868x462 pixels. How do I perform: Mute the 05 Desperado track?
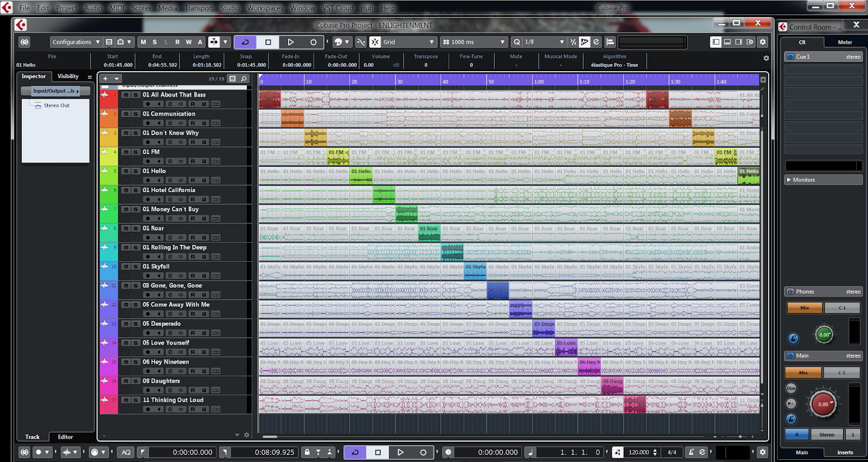pyautogui.click(x=126, y=324)
